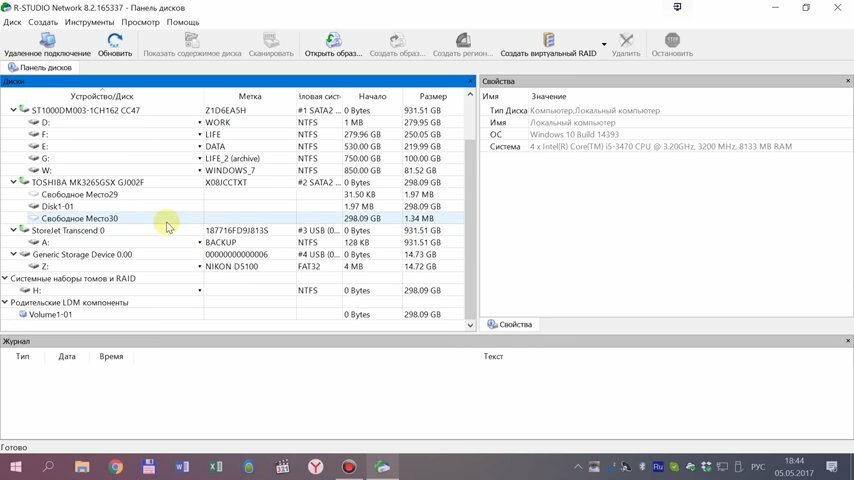Close the Свойства panel

point(848,81)
